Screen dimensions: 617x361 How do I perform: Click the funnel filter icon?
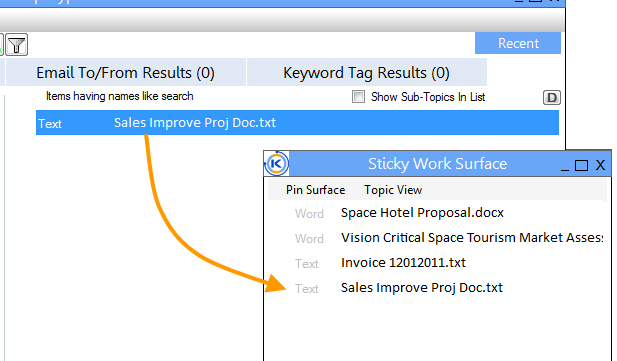17,44
